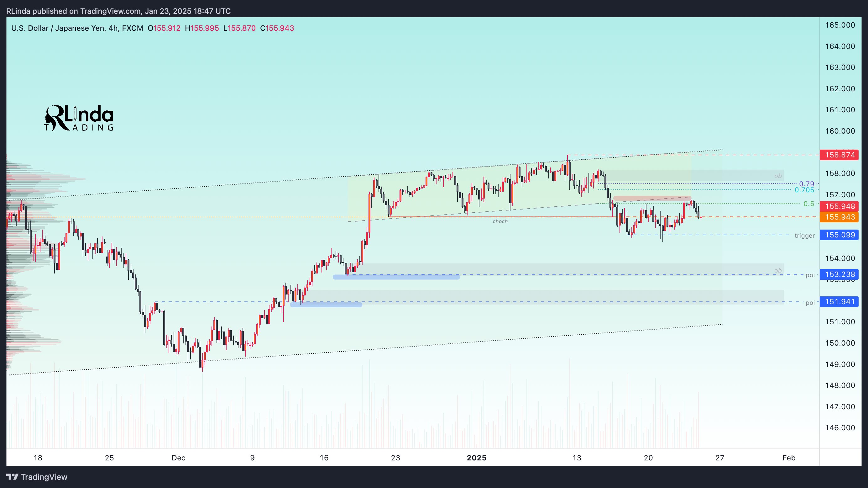Click the 158.000 price scale value
This screenshot has width=868, height=488.
click(840, 173)
